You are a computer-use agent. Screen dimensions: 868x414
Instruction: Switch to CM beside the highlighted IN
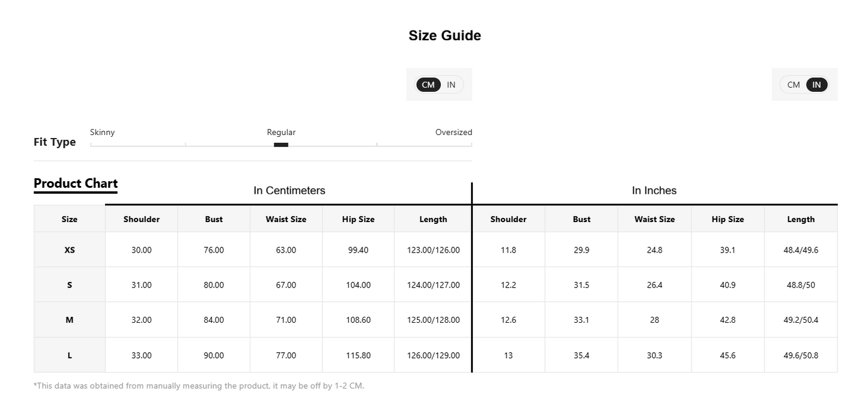click(x=794, y=85)
